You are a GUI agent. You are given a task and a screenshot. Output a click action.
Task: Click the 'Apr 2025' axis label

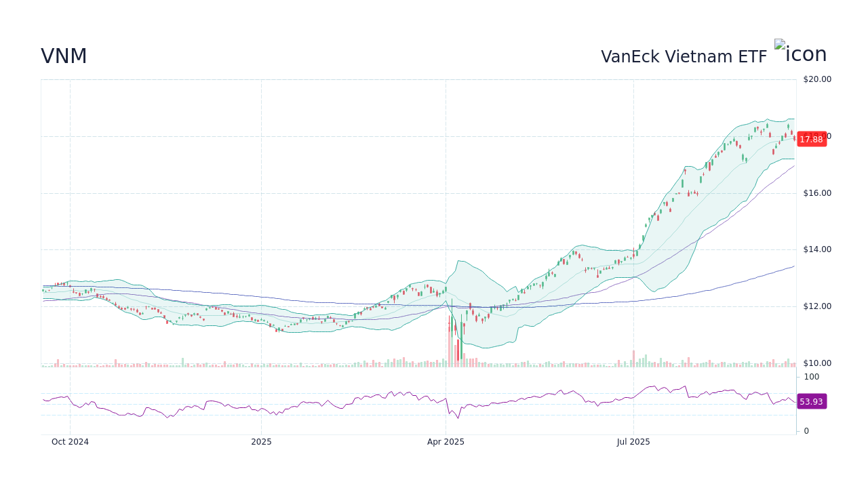(x=446, y=441)
